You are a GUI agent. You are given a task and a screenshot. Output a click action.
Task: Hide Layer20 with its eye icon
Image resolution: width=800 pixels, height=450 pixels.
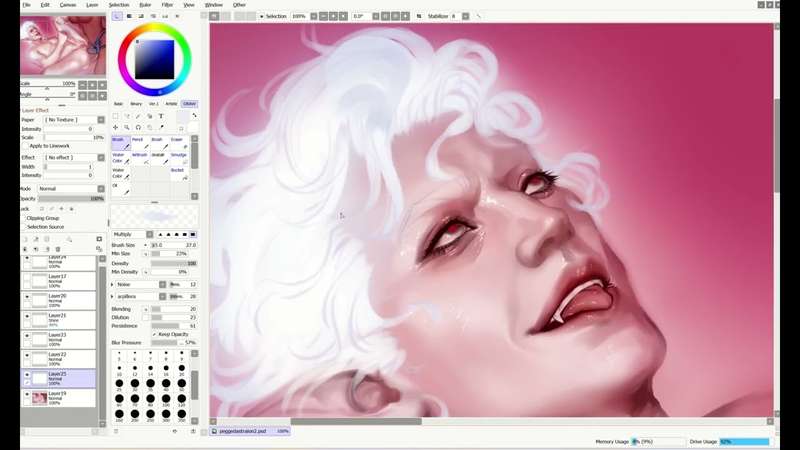pyautogui.click(x=27, y=297)
